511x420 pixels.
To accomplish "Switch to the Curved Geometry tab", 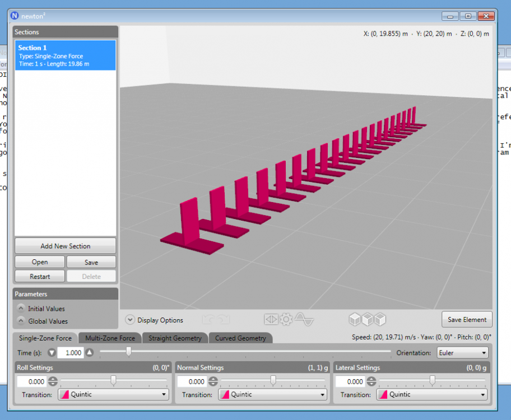I will pyautogui.click(x=240, y=338).
